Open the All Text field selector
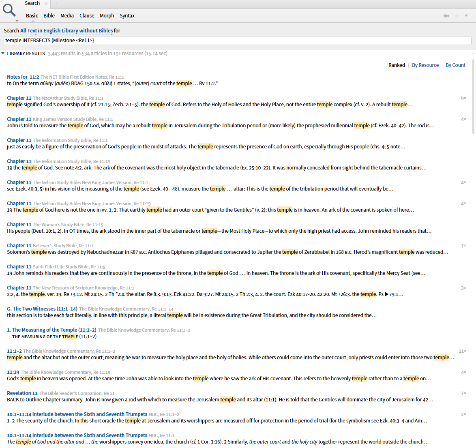This screenshot has height=448, width=476. click(x=28, y=31)
